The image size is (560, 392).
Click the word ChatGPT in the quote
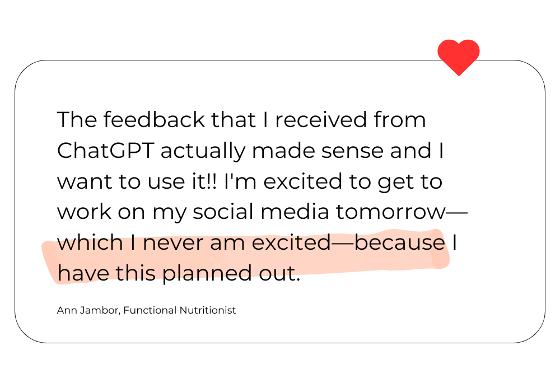(105, 151)
